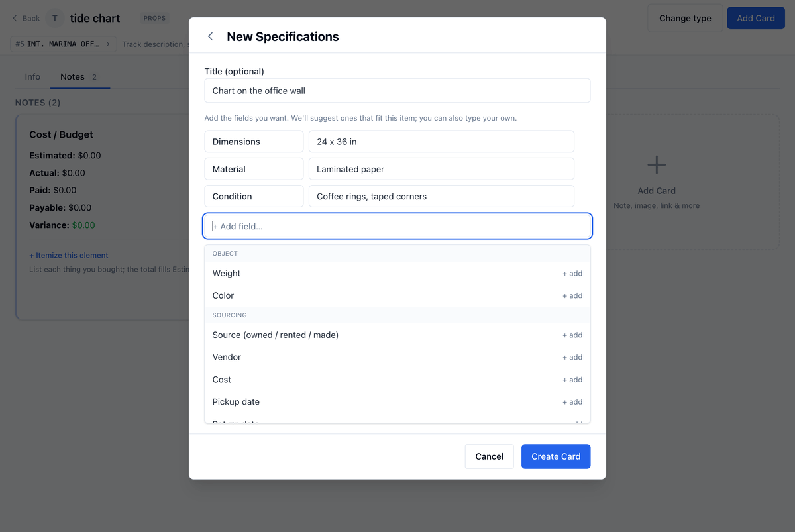Click the Paid: $0.00 line
This screenshot has height=532, width=795.
[x=53, y=190]
